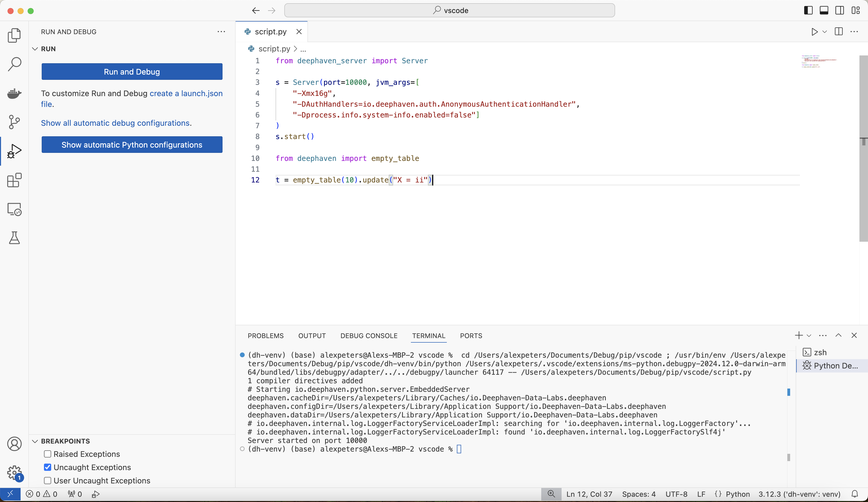Open the Docker sidebar icon
The height and width of the screenshot is (502, 868).
pyautogui.click(x=14, y=93)
